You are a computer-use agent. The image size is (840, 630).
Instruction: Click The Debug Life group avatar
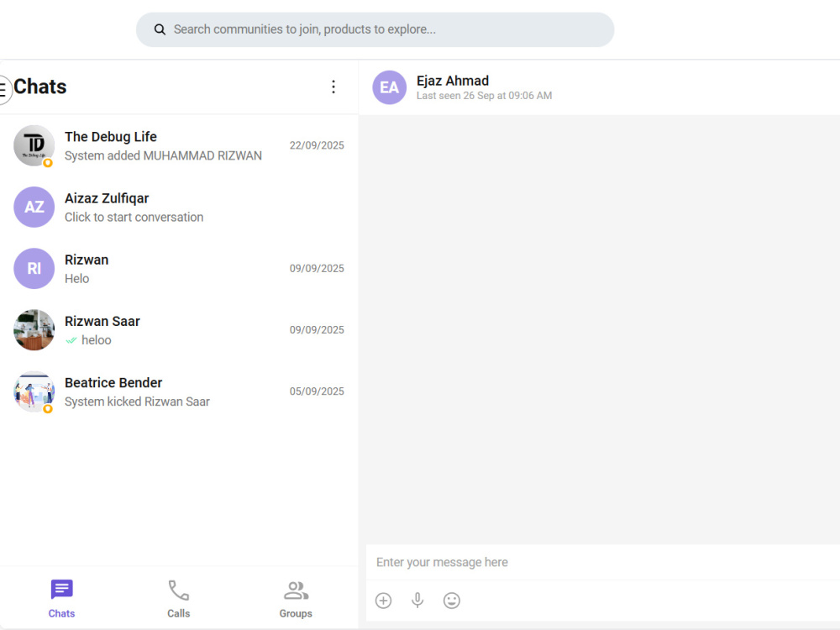coord(34,145)
